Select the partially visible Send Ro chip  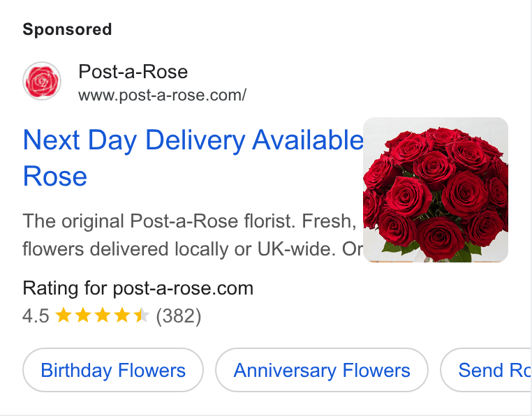click(x=486, y=370)
